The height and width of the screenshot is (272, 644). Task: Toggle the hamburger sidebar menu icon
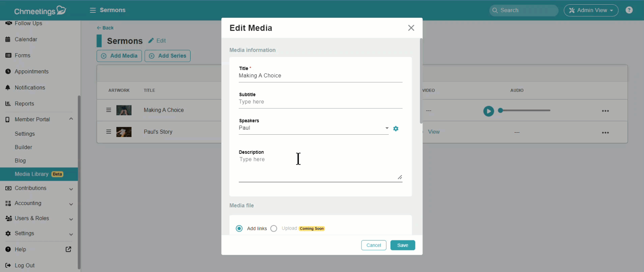click(93, 10)
